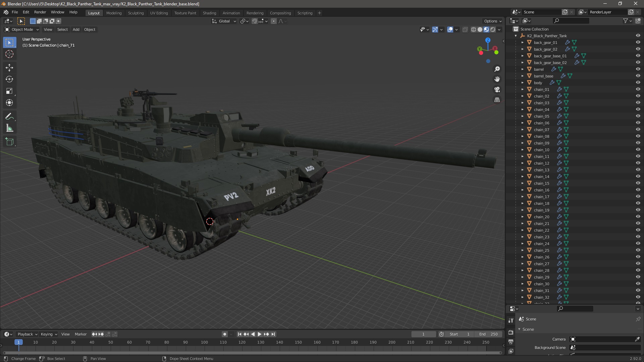Screen dimensions: 644x362
Task: Toggle X-ray view icon
Action: 465,29
